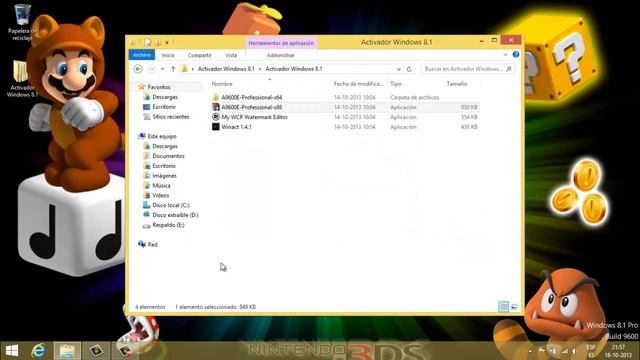Viewport: 640px width, 360px height.
Task: Open Imágenes in navigation pane
Action: click(164, 176)
